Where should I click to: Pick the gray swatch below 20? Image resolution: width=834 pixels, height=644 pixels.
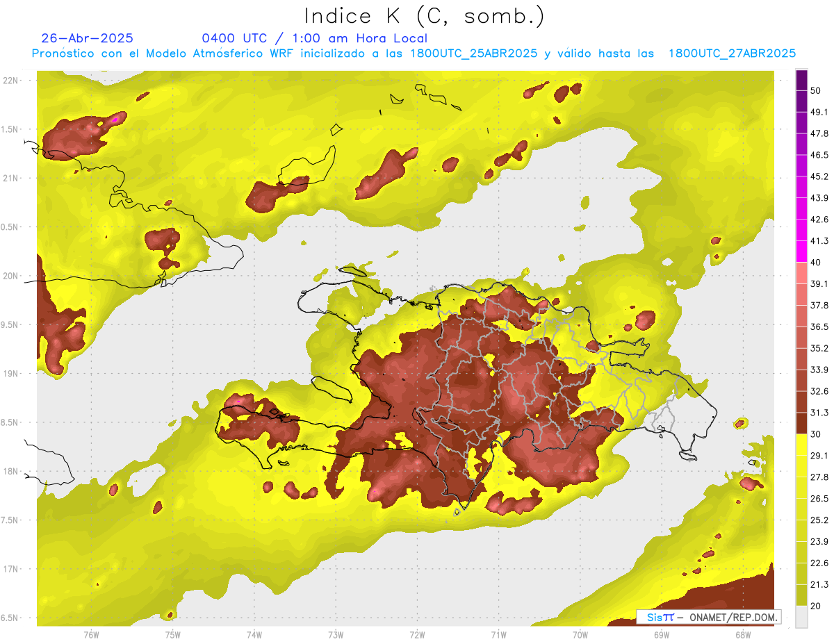pos(801,618)
